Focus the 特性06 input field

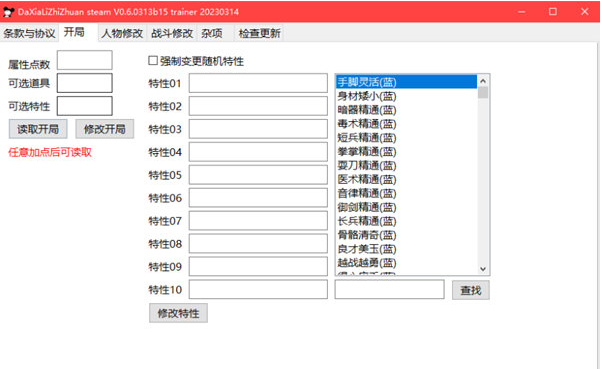pos(258,198)
